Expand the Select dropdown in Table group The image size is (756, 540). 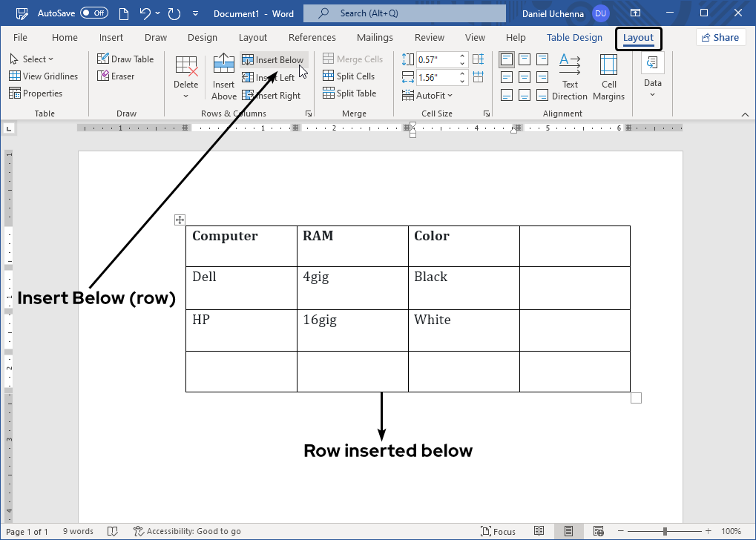pyautogui.click(x=32, y=59)
